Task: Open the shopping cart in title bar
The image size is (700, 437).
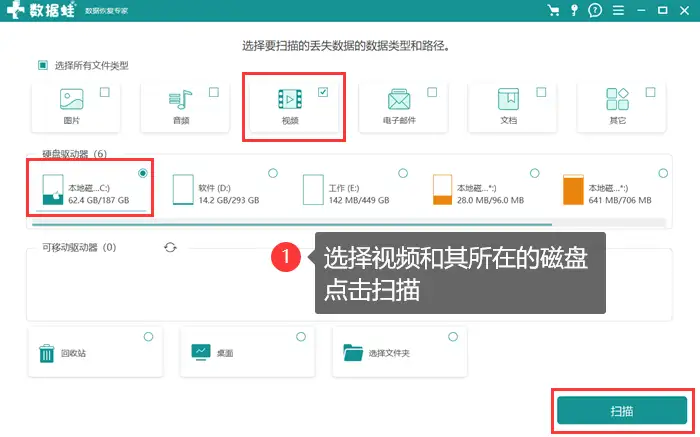Action: 553,10
